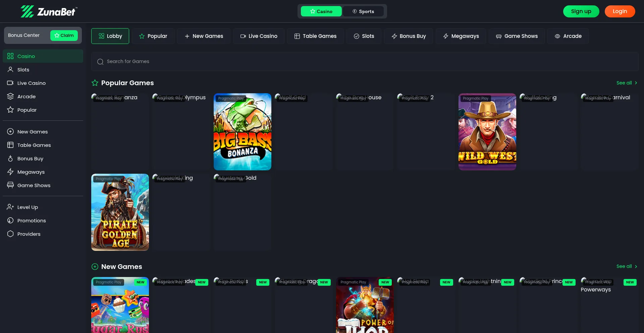
Task: Open the Megaways category tab
Action: (461, 36)
